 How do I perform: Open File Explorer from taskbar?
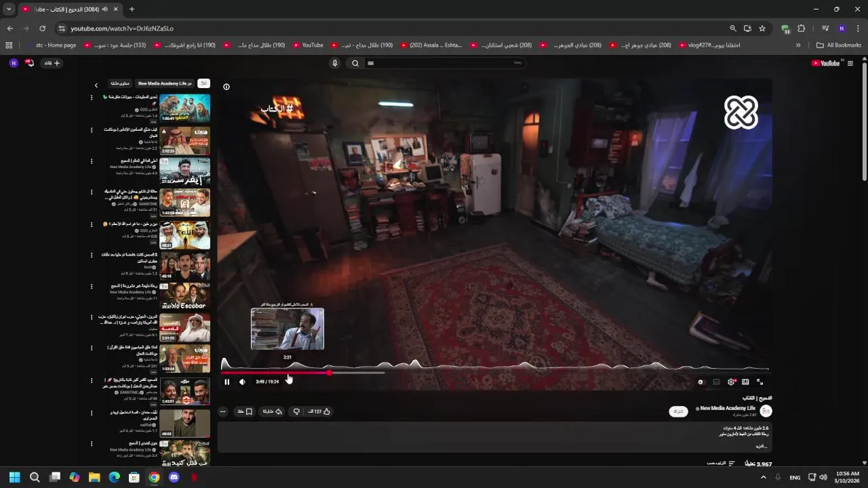coord(94,477)
